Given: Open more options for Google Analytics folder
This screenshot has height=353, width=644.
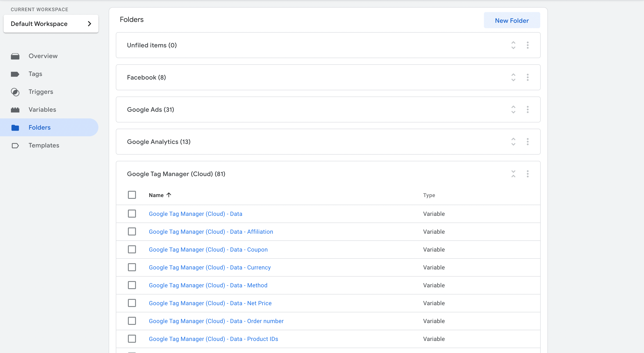Looking at the screenshot, I should [527, 142].
